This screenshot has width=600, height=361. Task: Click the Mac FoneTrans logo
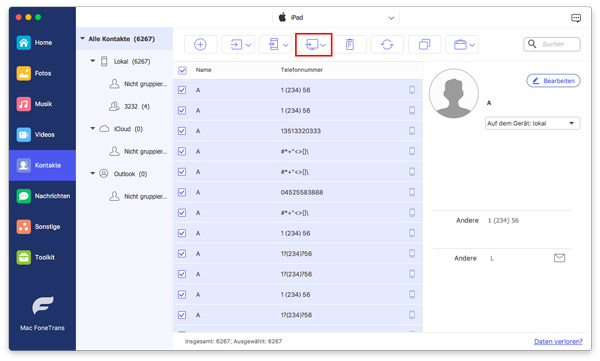point(42,305)
